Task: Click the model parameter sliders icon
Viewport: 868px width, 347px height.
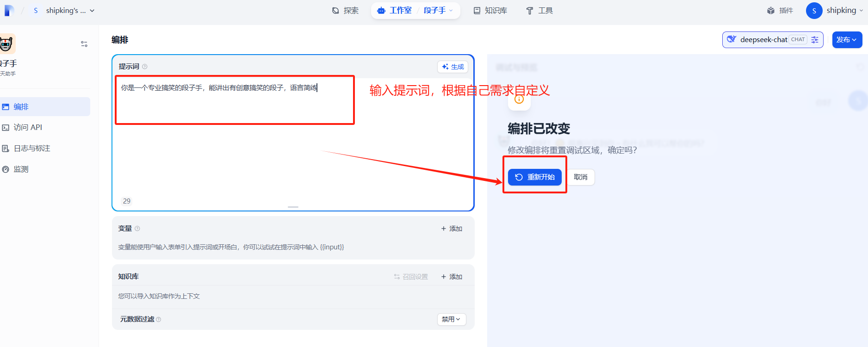Action: pos(815,40)
